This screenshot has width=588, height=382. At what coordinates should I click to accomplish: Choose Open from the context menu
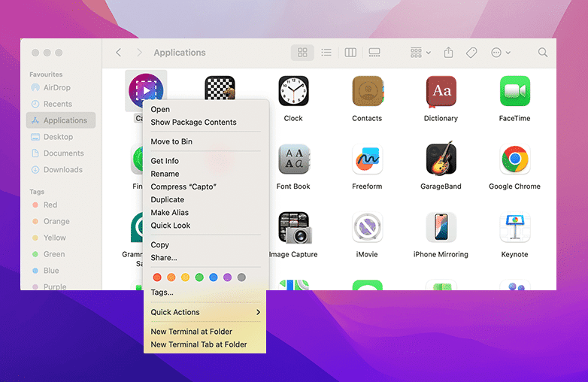click(205, 110)
